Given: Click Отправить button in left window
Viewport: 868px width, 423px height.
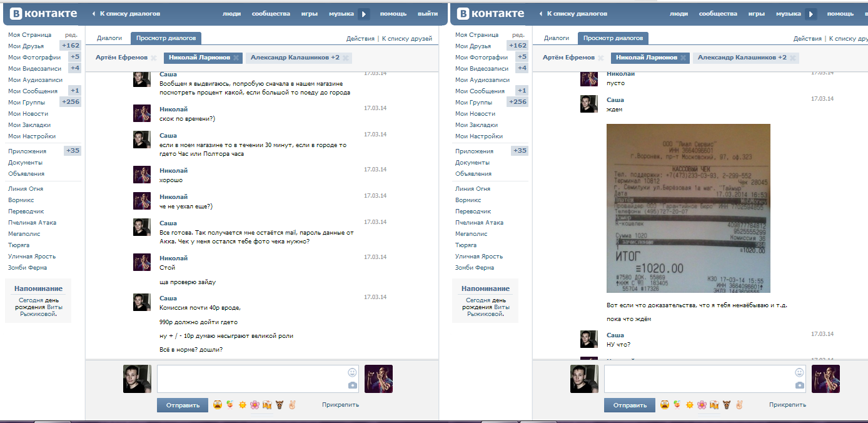Looking at the screenshot, I should click(183, 405).
